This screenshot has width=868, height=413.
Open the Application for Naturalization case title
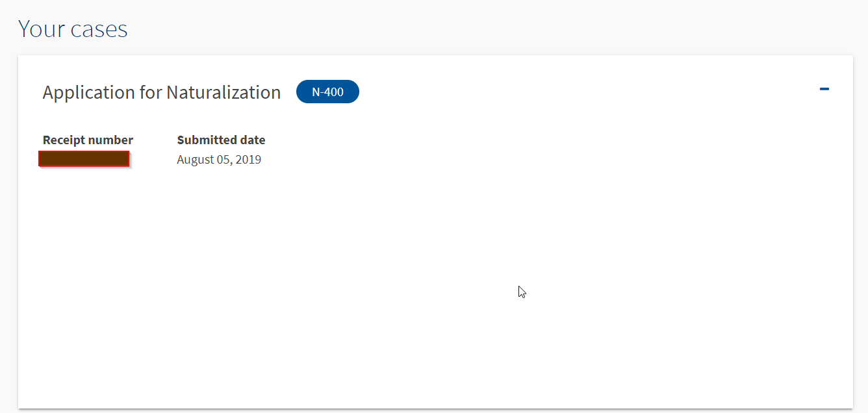(x=162, y=92)
